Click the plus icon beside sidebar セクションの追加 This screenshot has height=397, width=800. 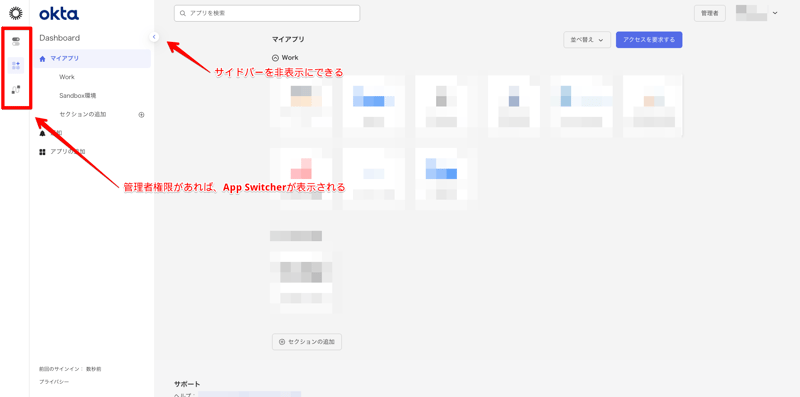click(142, 115)
